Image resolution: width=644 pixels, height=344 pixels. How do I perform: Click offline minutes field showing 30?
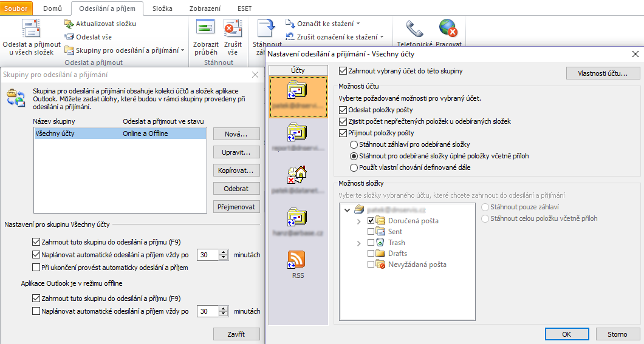point(208,311)
